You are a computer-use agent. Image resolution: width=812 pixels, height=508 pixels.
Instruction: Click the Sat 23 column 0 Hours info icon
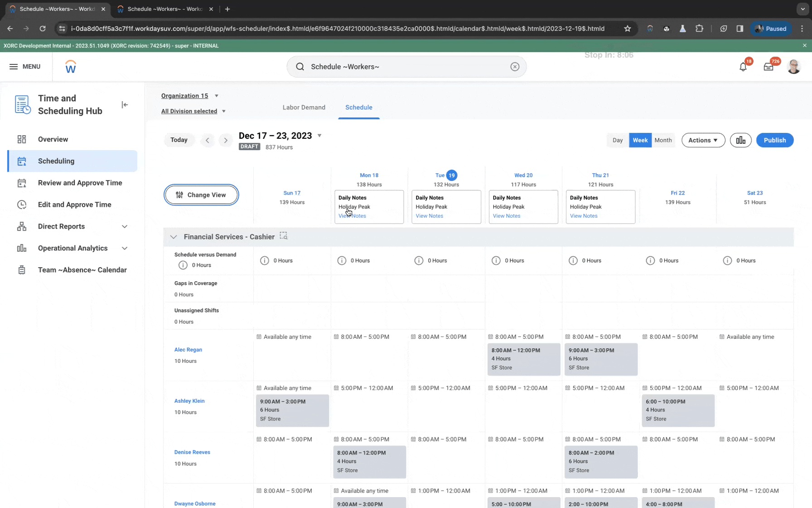tap(727, 261)
